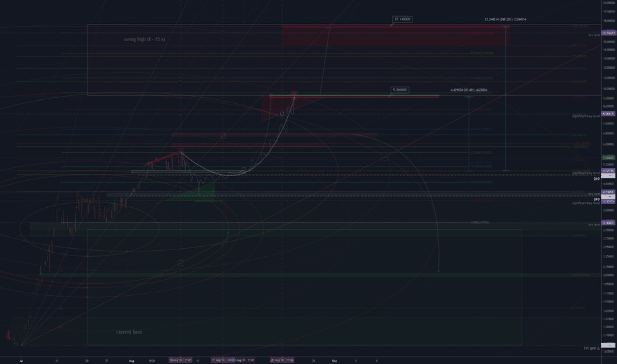This screenshot has height=364, width=617.
Task: Click the 0.00%(3.147350) Fibonacci level label
Action: coord(479,222)
